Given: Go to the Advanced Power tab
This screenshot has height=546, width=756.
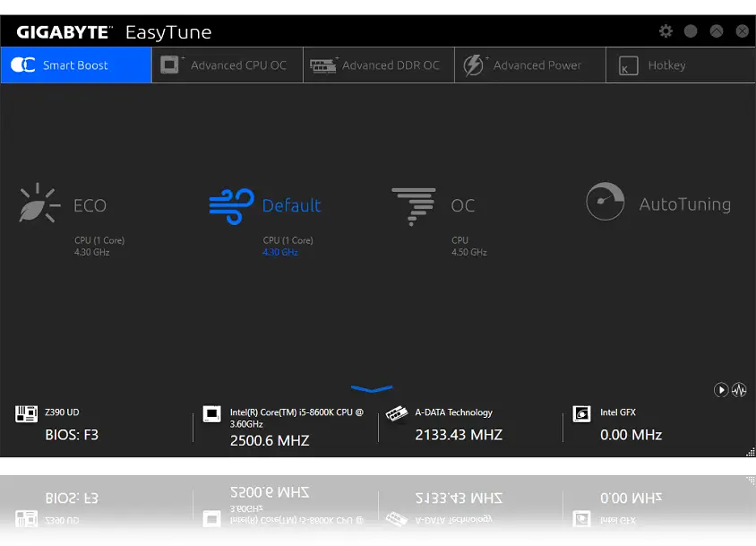Looking at the screenshot, I should tap(530, 65).
